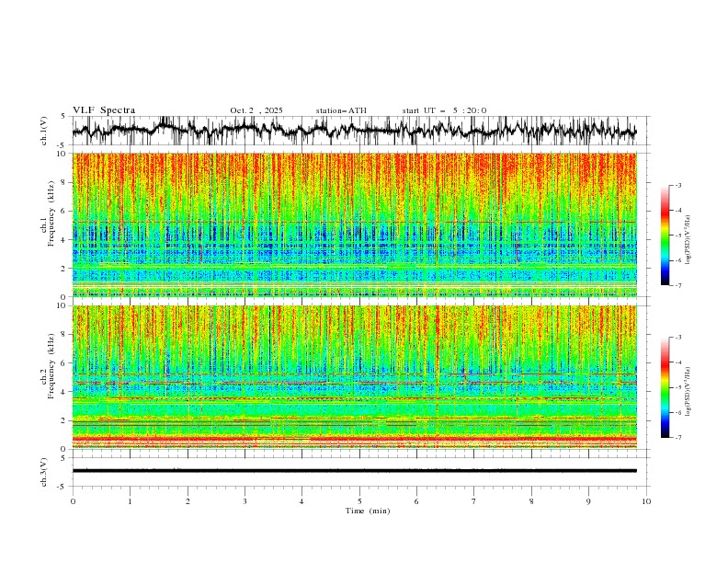728x563 pixels.
Task: Click time axis tick label "9"
Action: pos(588,501)
